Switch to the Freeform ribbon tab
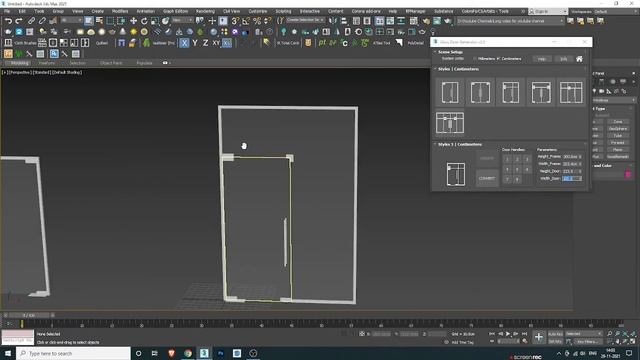Viewport: 640px width, 360px height. point(47,63)
